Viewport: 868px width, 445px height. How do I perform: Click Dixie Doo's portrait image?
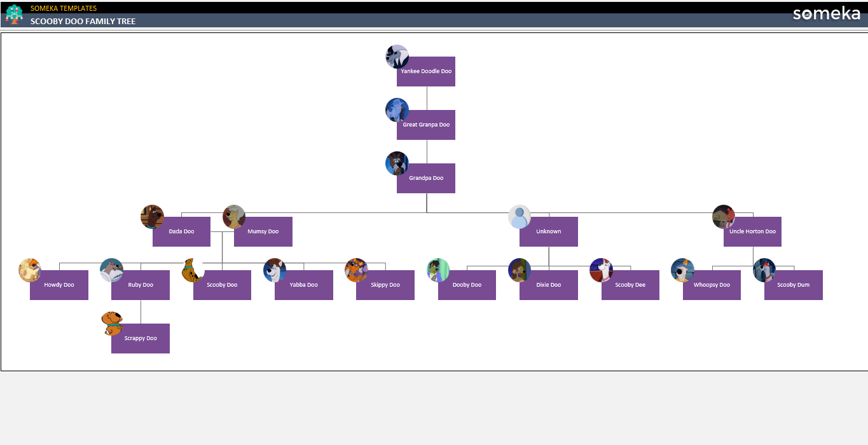(520, 270)
